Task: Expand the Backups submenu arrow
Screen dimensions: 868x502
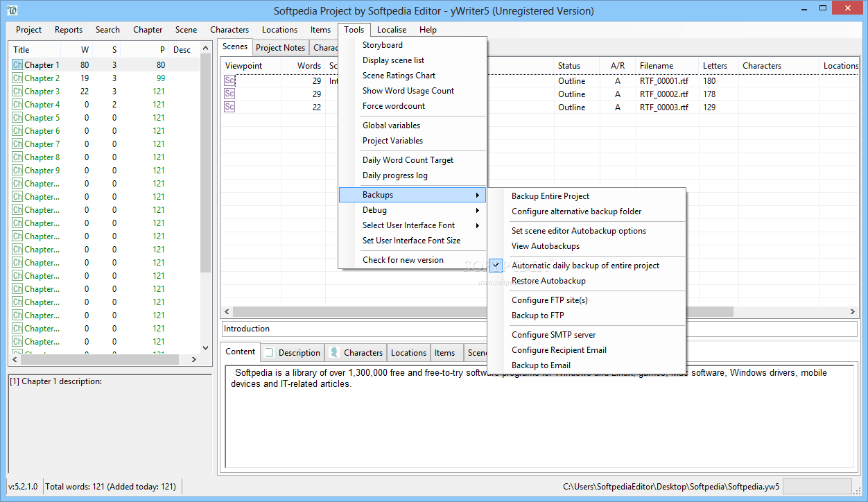Action: pyautogui.click(x=477, y=196)
